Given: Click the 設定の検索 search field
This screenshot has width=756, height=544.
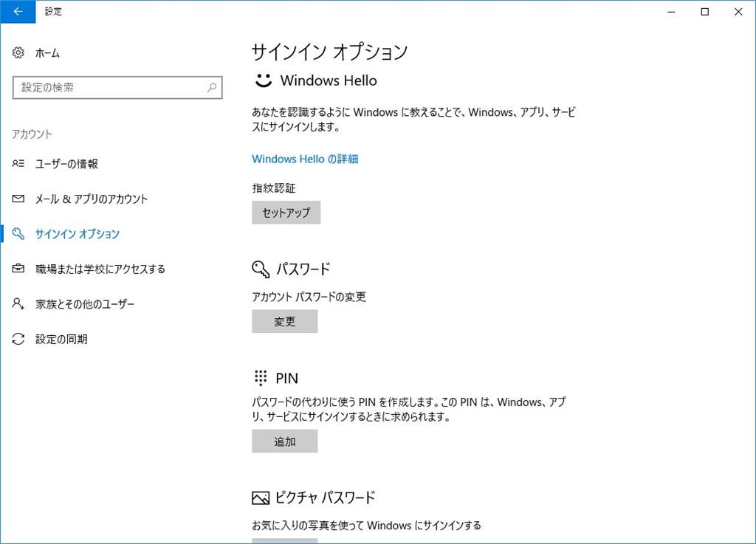Looking at the screenshot, I should (117, 88).
